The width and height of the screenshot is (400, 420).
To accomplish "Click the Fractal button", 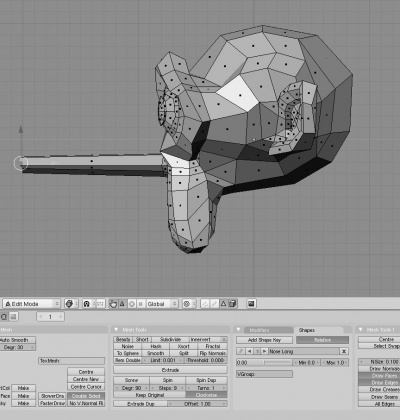I will pyautogui.click(x=213, y=346).
